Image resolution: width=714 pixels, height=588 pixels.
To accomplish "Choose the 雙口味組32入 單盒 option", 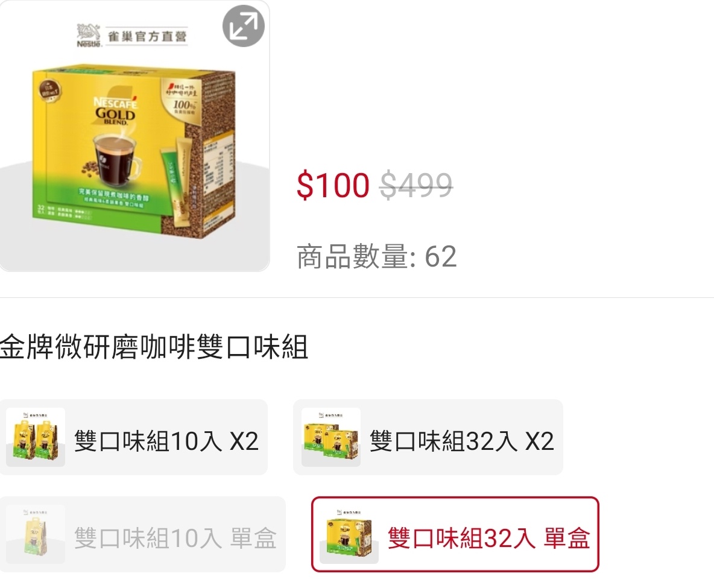I will (x=455, y=534).
